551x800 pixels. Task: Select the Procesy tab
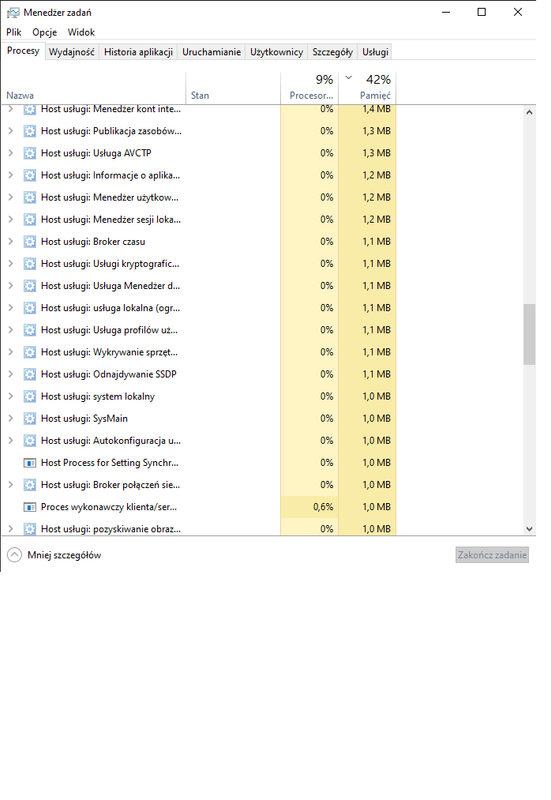(x=23, y=51)
